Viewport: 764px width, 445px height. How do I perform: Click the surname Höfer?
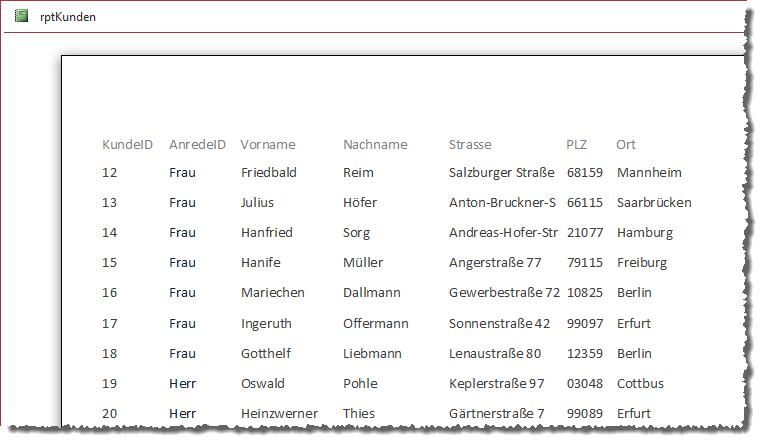[360, 203]
